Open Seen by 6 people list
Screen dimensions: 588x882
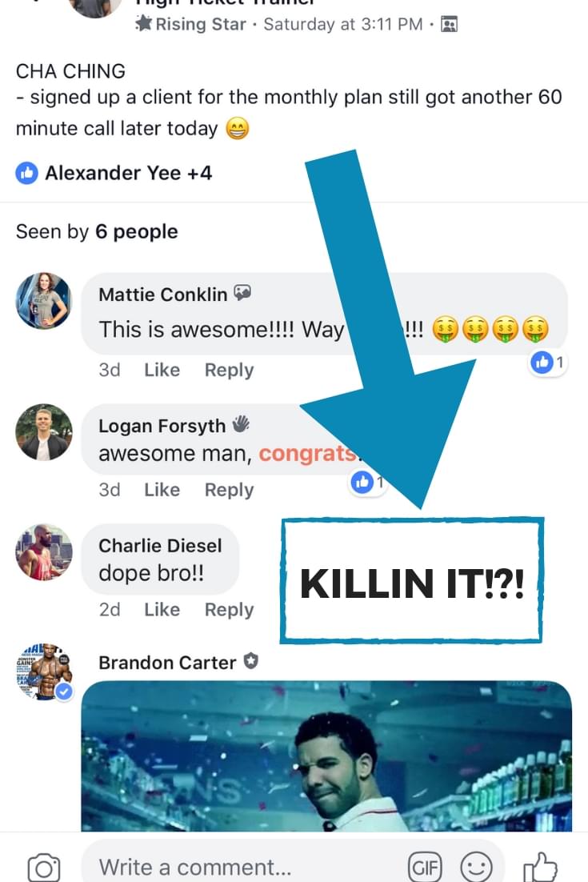pos(97,232)
